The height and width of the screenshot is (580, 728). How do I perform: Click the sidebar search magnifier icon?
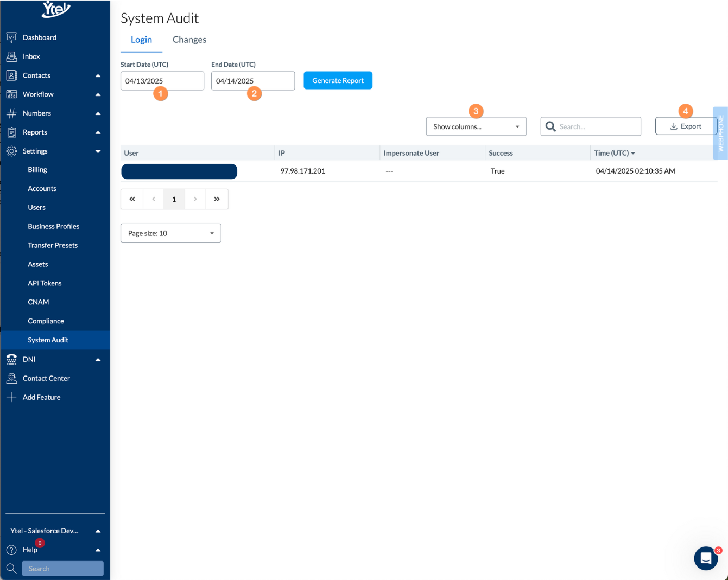[x=11, y=569]
